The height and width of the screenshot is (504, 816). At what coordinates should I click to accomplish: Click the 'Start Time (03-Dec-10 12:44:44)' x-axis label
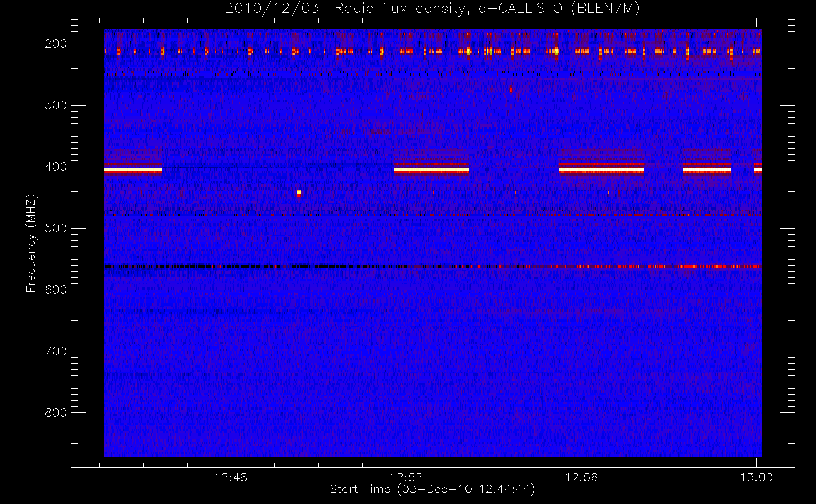point(432,489)
